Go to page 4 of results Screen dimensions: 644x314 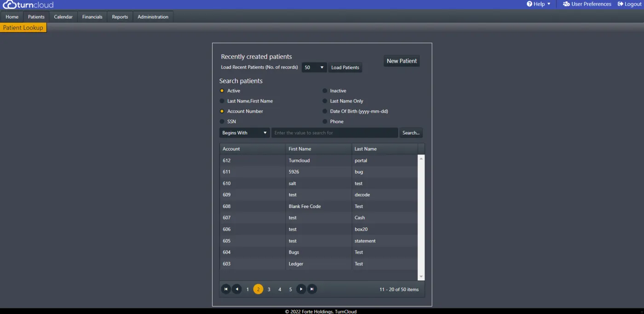coord(280,289)
